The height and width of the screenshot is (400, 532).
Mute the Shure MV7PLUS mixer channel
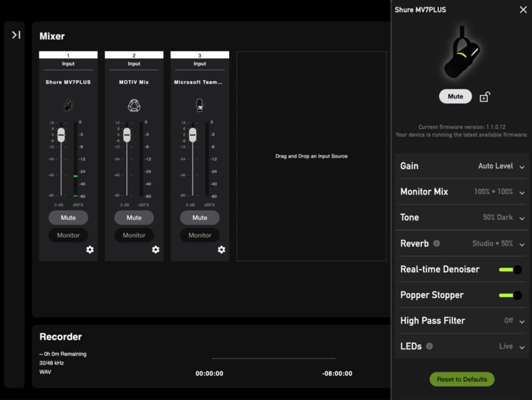[x=68, y=218]
